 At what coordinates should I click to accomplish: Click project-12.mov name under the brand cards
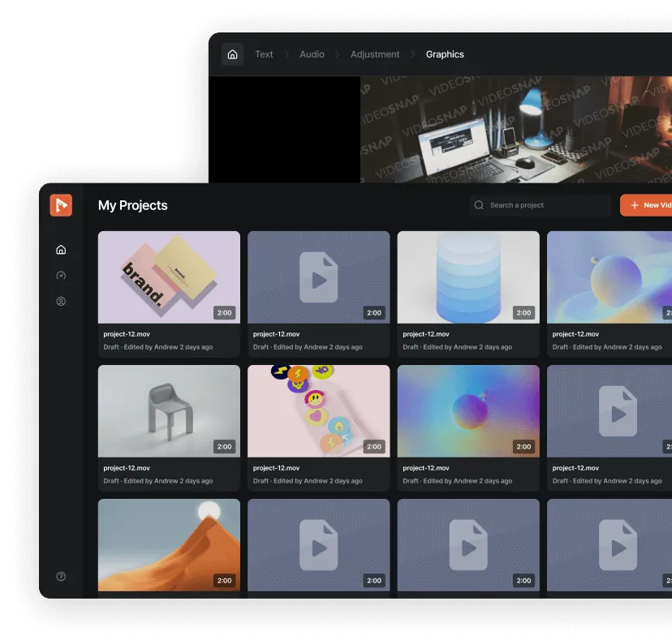pyautogui.click(x=127, y=334)
